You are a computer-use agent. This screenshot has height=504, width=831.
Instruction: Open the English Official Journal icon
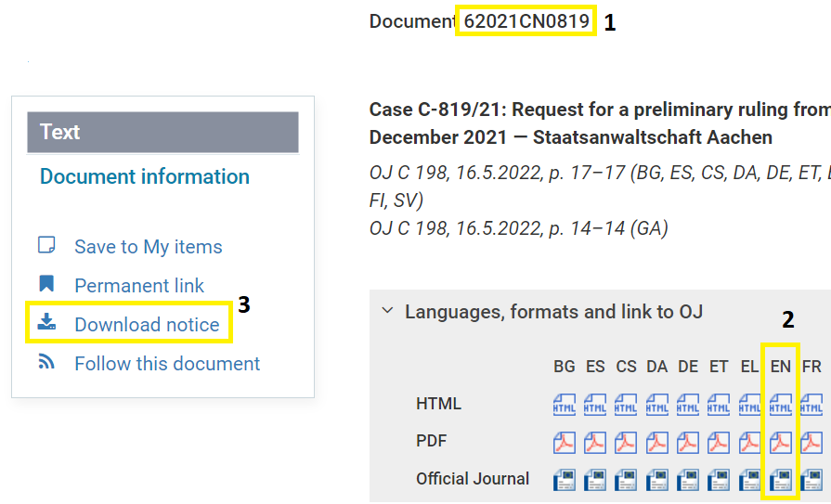click(x=780, y=479)
